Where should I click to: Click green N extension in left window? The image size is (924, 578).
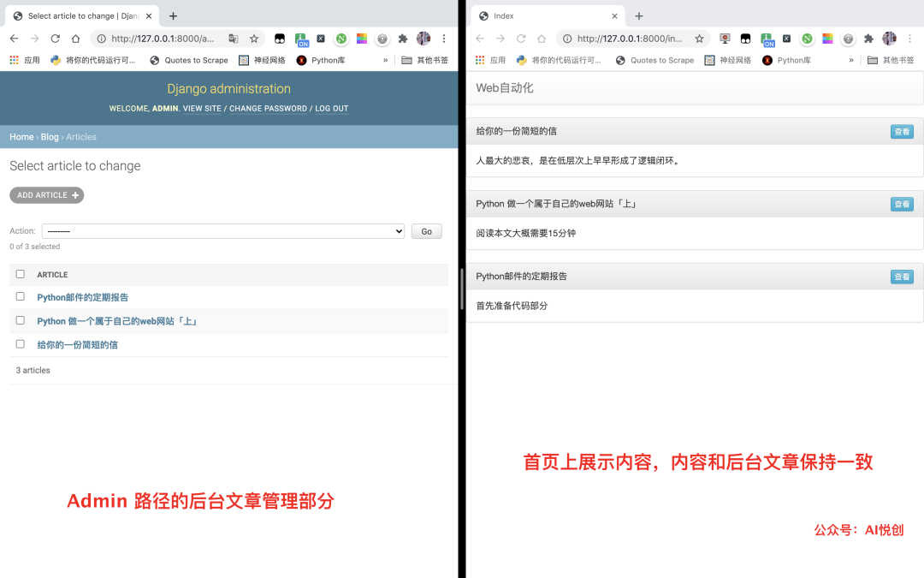click(341, 39)
